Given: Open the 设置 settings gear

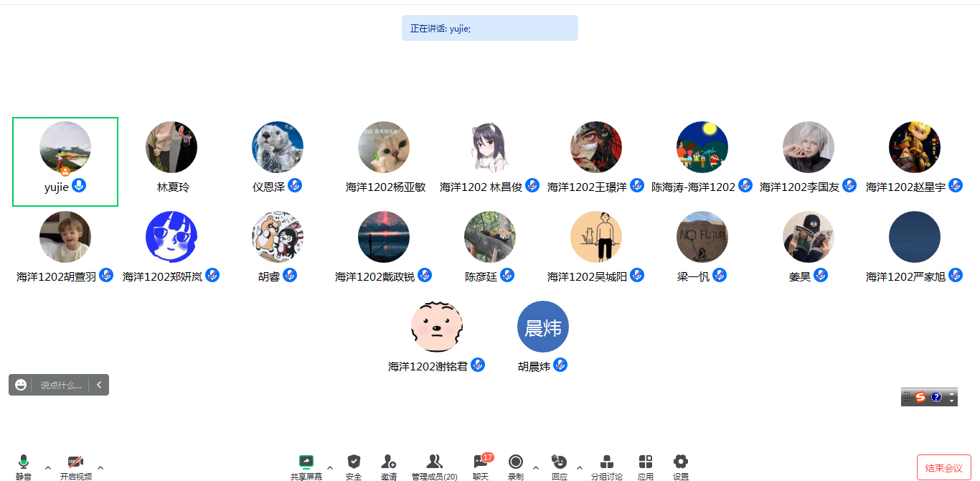Looking at the screenshot, I should click(x=681, y=461).
